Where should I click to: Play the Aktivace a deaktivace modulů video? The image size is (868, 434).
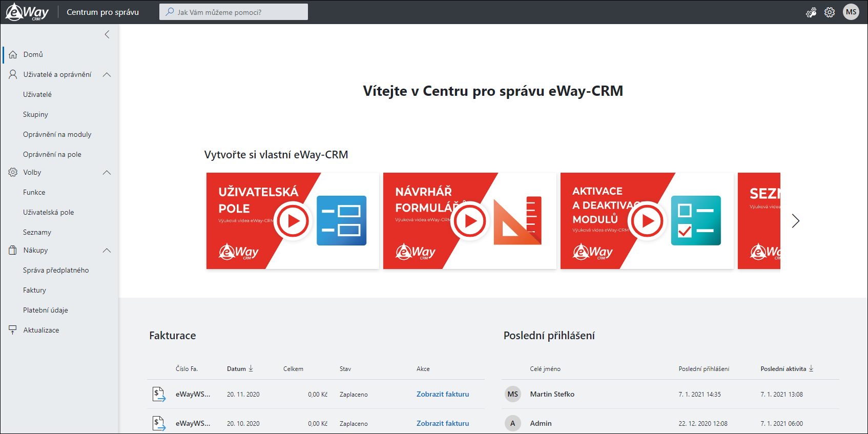[x=647, y=221]
